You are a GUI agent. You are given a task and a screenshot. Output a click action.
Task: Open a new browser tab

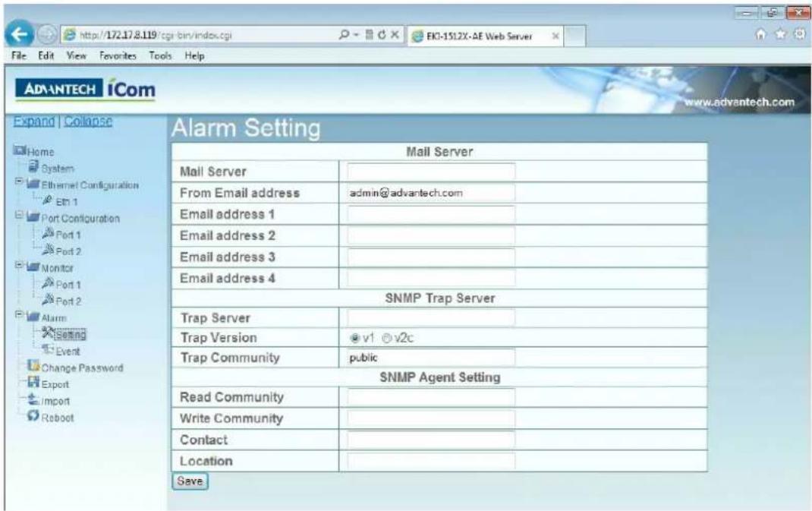click(x=574, y=36)
